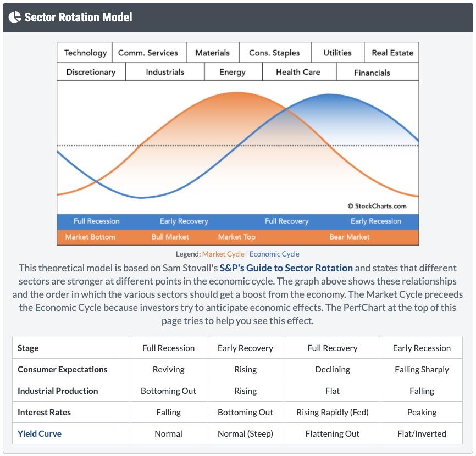This screenshot has width=476, height=456.
Task: Click the pie chart icon beside Sector Rotation Model
Action: (x=15, y=17)
